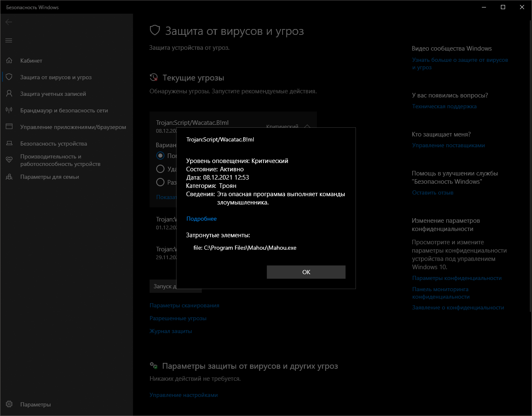Click the device security laptop icon
The width and height of the screenshot is (532, 416).
pyautogui.click(x=9, y=144)
